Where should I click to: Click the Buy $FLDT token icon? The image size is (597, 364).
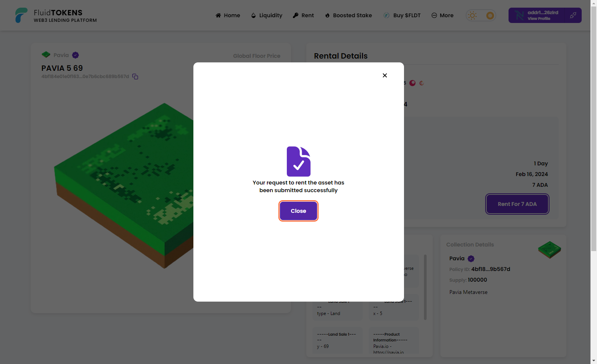[386, 15]
